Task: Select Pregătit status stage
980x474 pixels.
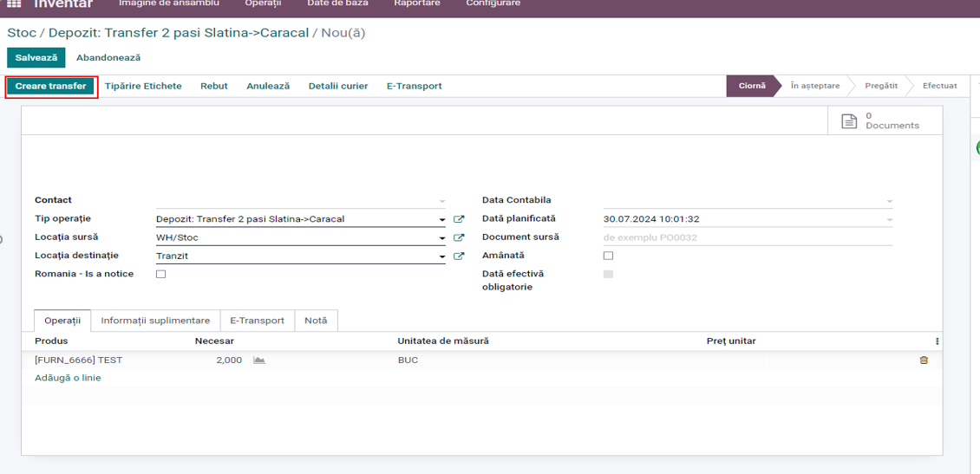Action: [x=881, y=86]
